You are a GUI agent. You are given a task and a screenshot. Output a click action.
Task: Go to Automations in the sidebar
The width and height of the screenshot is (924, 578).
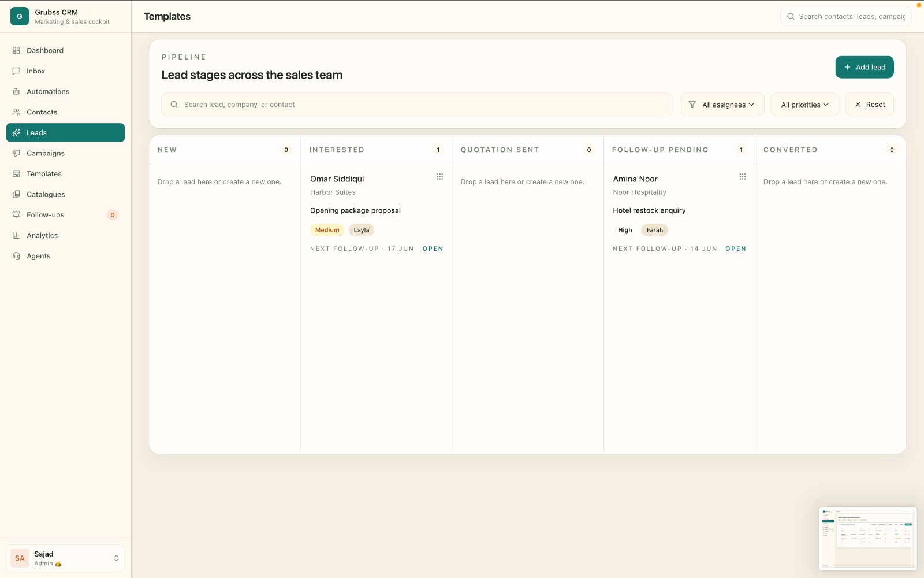(65, 91)
